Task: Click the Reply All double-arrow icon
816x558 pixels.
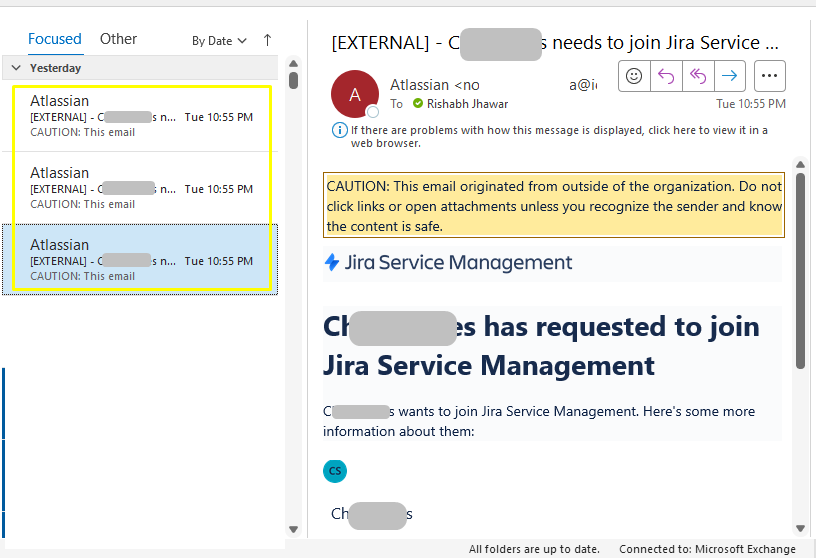Action: (x=698, y=76)
